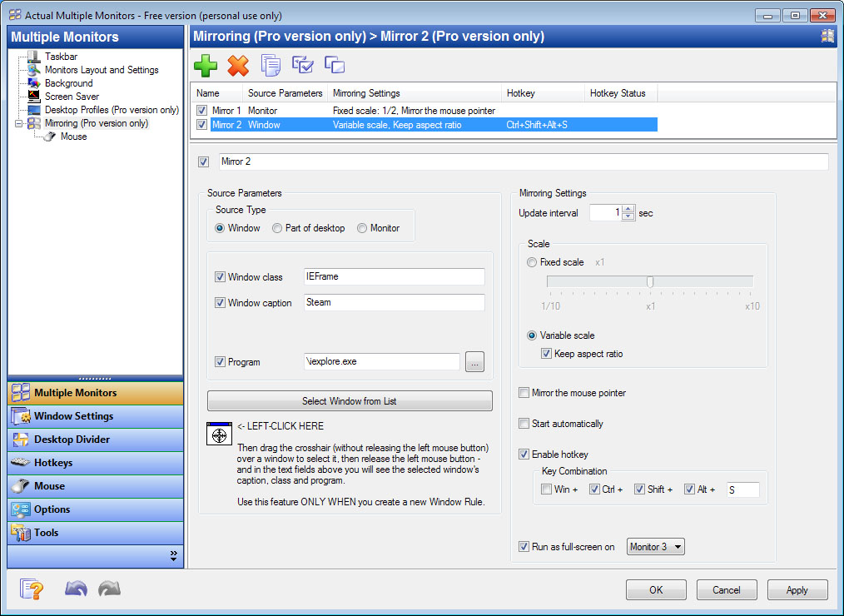Screen dimensions: 844x616
Task: Click the duplicate mirror icon in the toolbar
Action: 333,64
